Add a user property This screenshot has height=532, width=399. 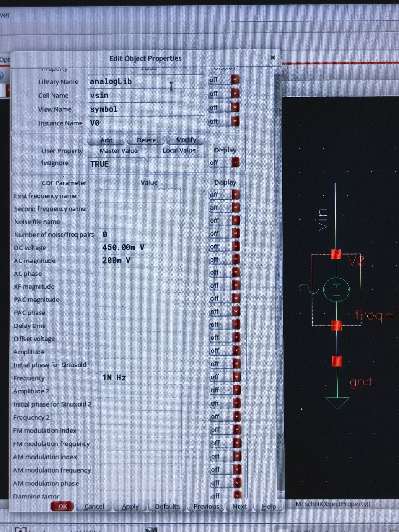[106, 140]
